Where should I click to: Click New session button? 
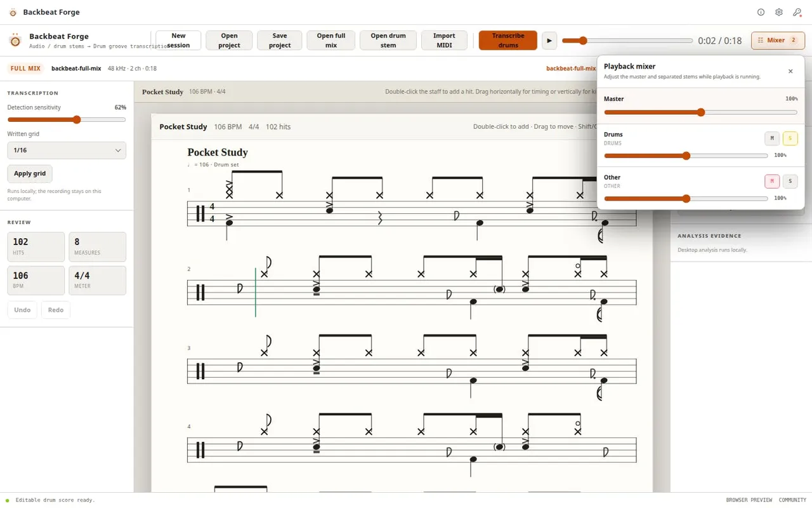pos(178,41)
